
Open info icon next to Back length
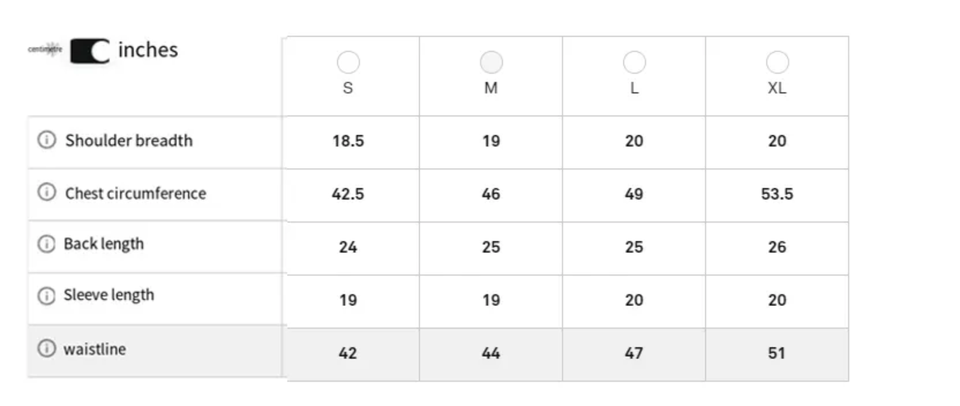pos(46,244)
